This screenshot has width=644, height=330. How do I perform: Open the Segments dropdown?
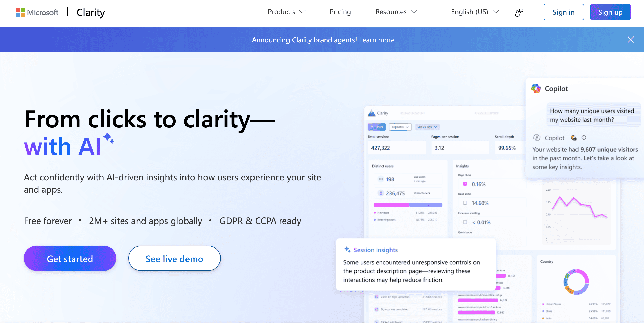pyautogui.click(x=400, y=127)
